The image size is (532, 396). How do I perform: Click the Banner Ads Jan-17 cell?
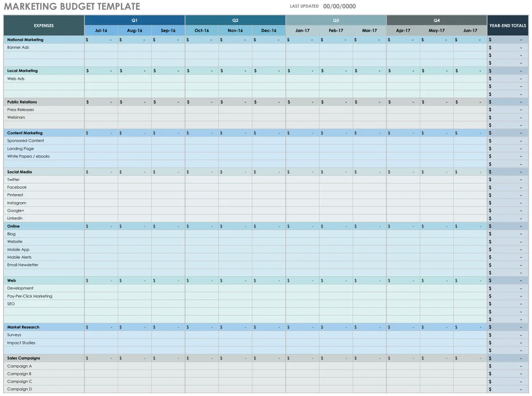tap(302, 47)
